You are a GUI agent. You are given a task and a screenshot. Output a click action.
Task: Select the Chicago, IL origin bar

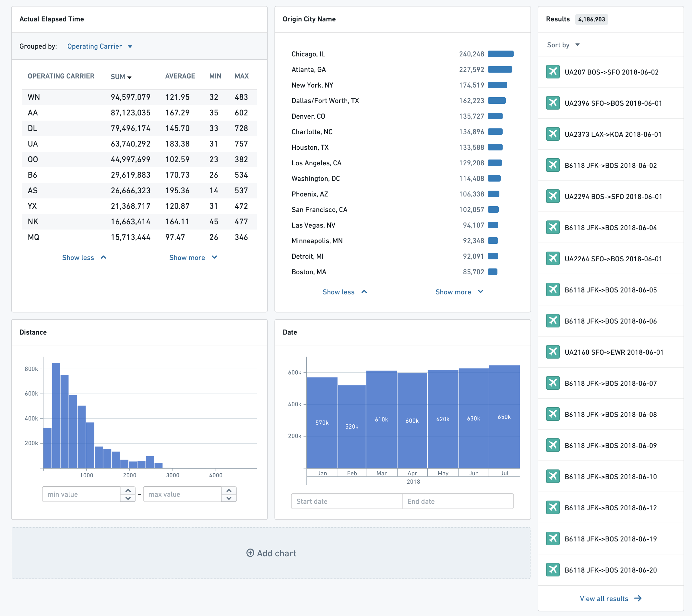tap(500, 54)
